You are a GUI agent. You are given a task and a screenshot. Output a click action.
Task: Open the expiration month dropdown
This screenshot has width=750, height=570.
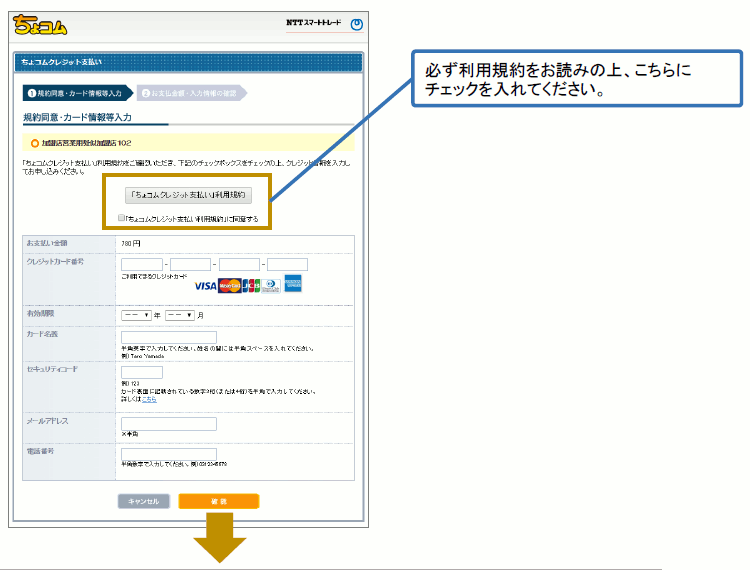(179, 315)
